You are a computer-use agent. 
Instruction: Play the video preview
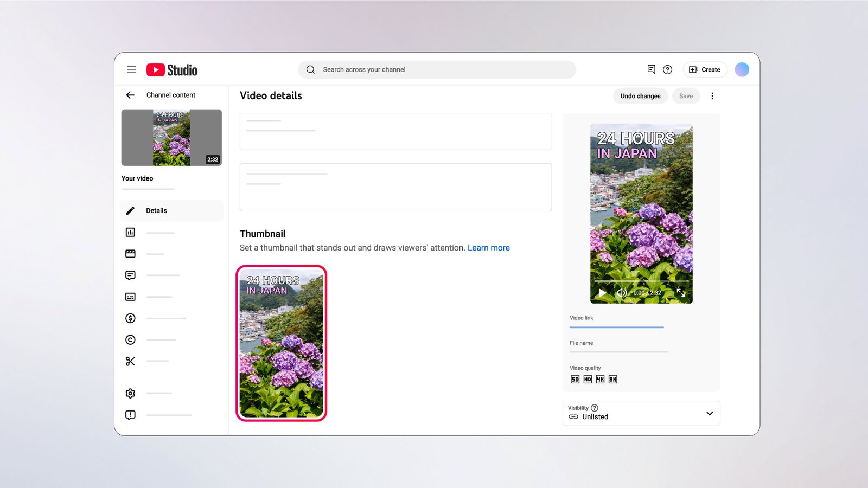(602, 293)
